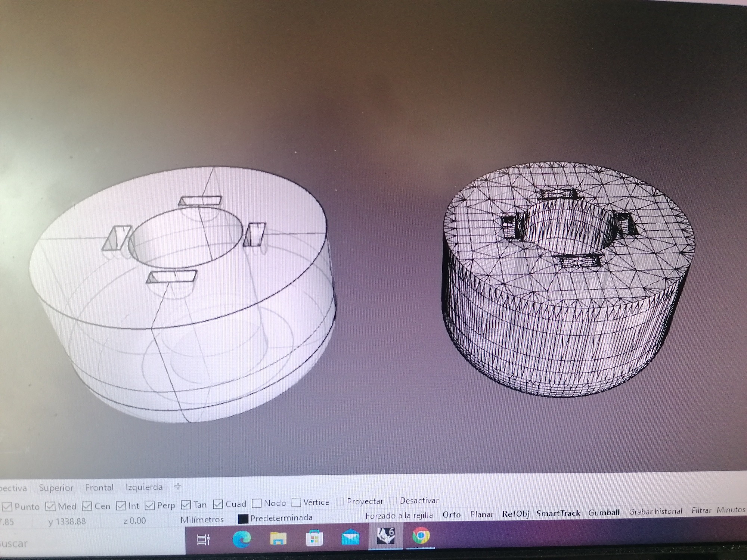Open the Mail app from the taskbar

click(x=350, y=538)
